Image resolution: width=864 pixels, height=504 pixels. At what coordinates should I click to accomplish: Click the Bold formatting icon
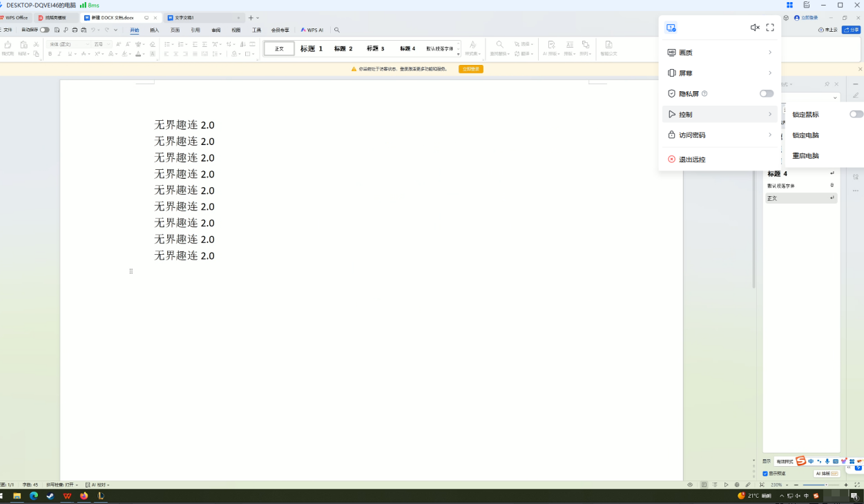(50, 54)
